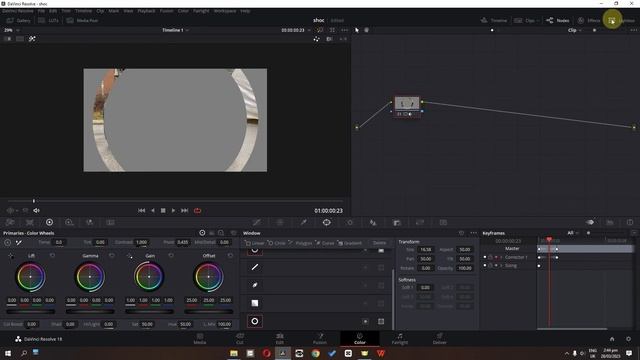
Task: Open the LUTs panel
Action: (48, 20)
